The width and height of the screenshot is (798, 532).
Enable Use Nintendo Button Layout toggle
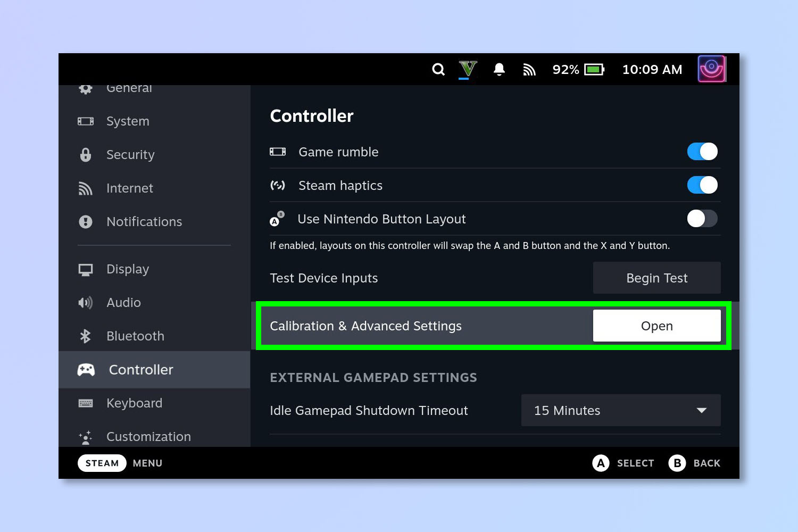click(702, 219)
